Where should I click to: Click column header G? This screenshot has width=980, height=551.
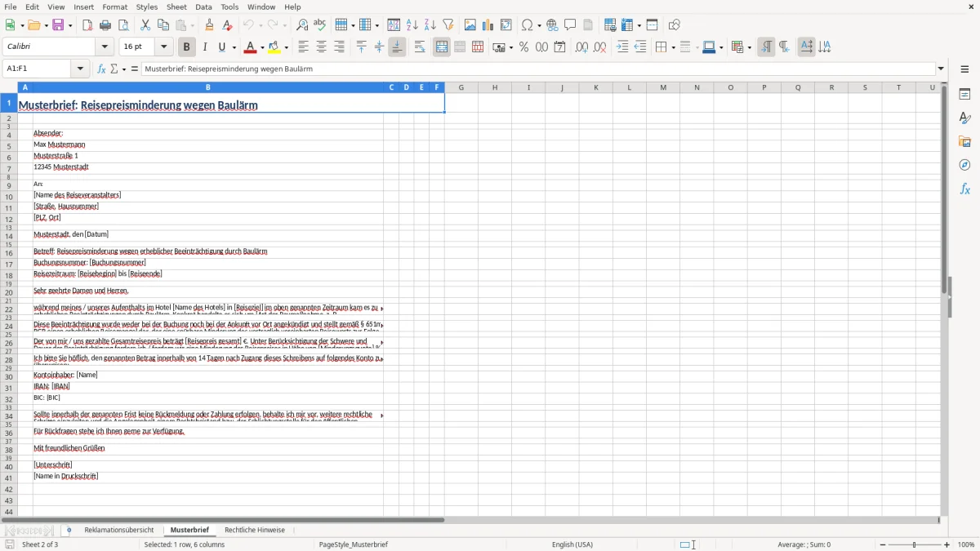[x=461, y=87]
